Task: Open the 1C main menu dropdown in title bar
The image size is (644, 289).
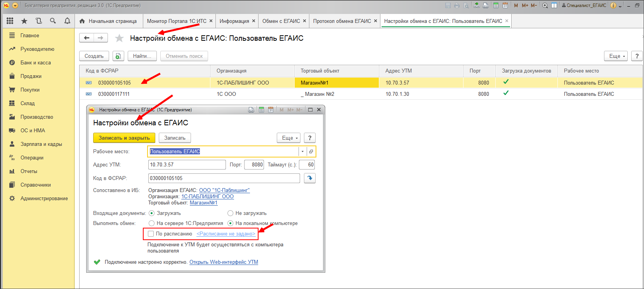Action: (15, 5)
